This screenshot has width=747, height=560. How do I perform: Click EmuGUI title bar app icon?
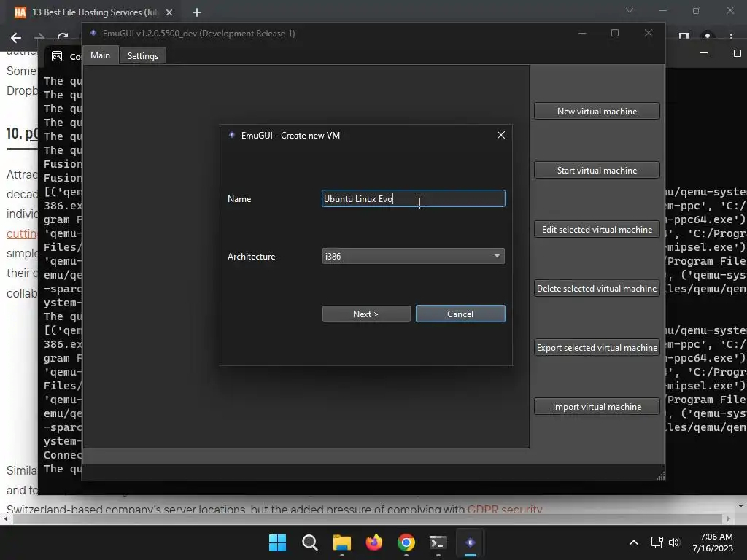point(93,33)
